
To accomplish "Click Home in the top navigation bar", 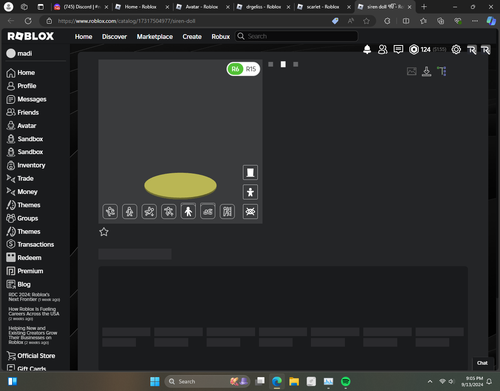I will (83, 36).
